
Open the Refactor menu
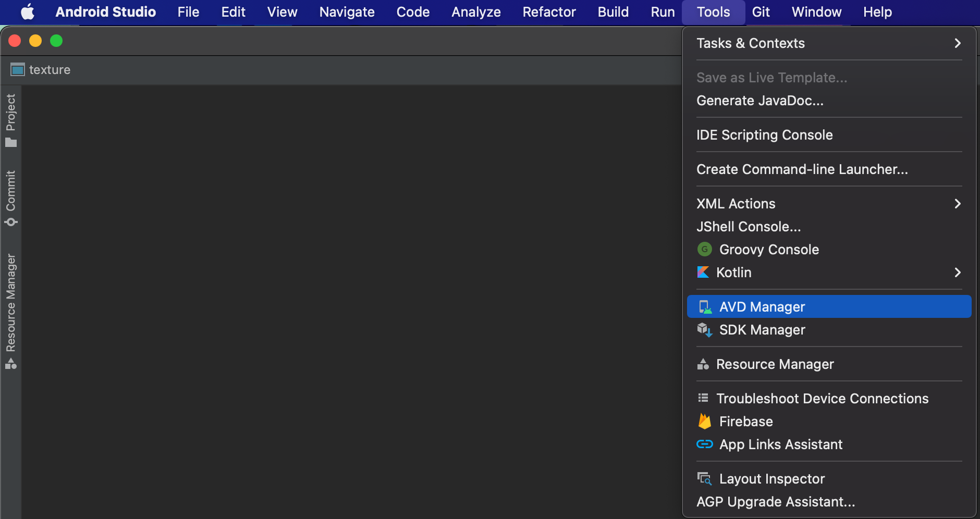(x=549, y=12)
